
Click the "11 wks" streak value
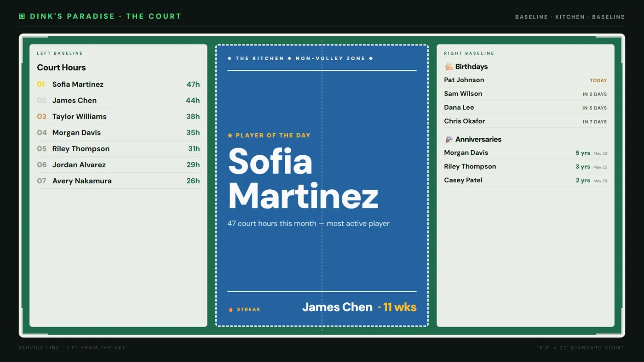(400, 307)
